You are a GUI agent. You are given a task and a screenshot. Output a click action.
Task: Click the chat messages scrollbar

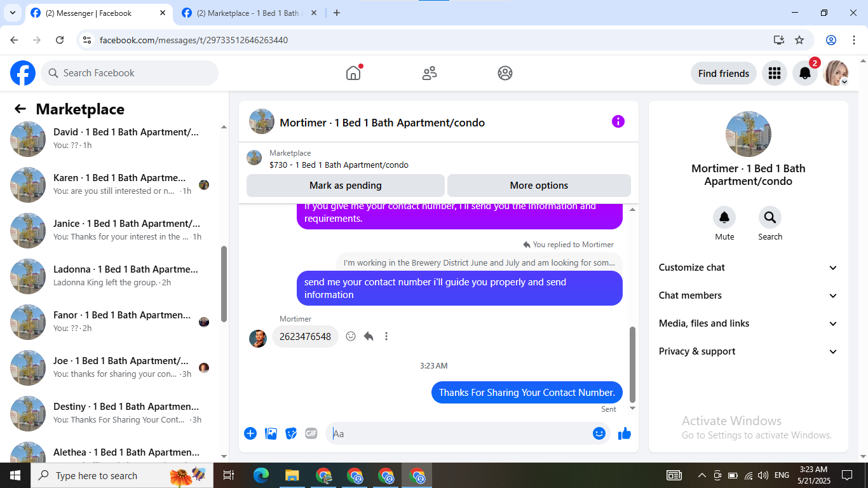point(632,364)
